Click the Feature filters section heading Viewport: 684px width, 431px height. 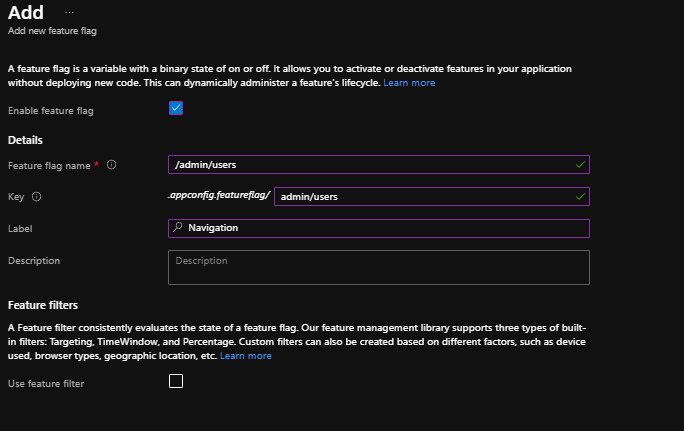[x=43, y=305]
